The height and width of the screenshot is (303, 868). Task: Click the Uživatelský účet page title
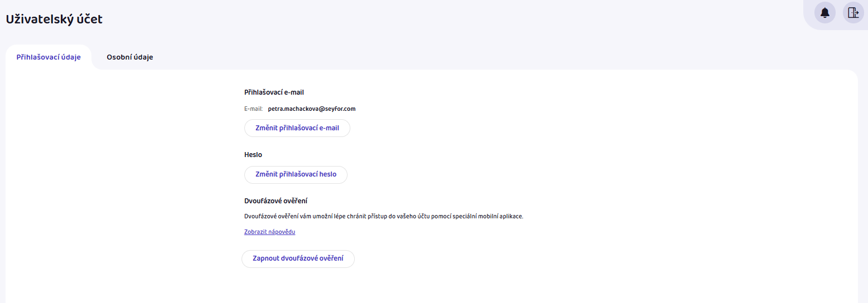coord(54,19)
